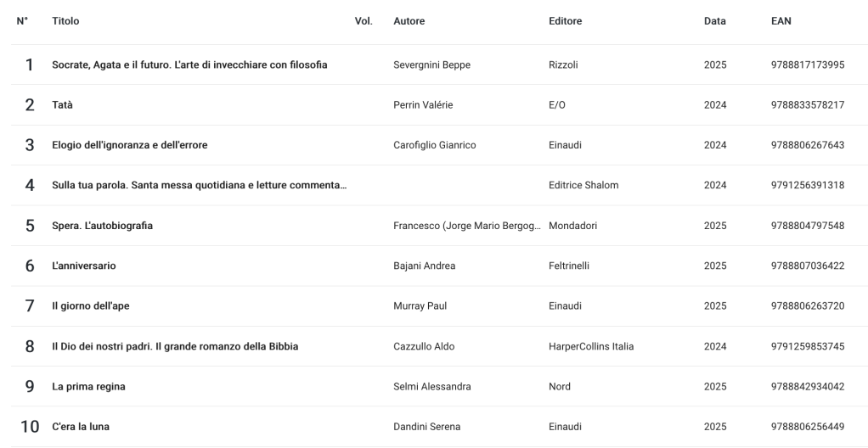The height and width of the screenshot is (448, 868).
Task: Open 'Il Dio dei nostri padri' title
Action: tap(175, 346)
